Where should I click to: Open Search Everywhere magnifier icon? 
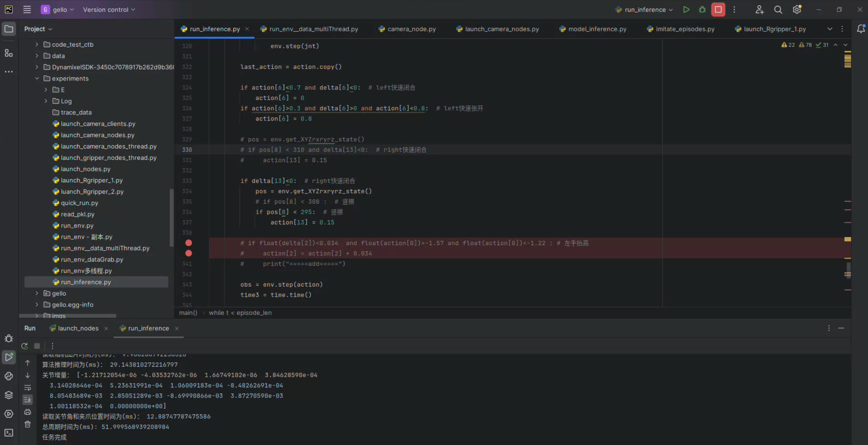(x=778, y=9)
